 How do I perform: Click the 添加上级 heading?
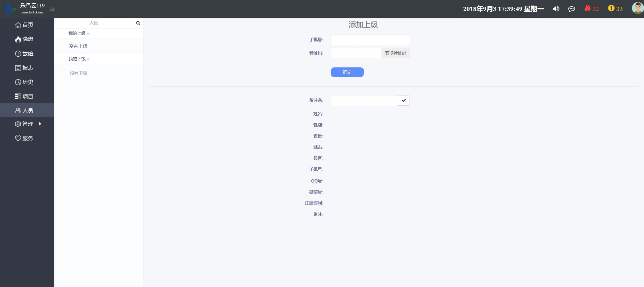[x=363, y=25]
